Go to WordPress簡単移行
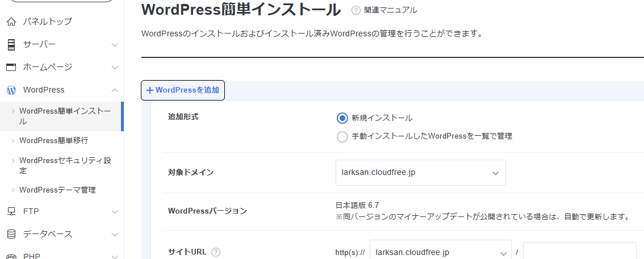The image size is (644, 259). click(54, 141)
